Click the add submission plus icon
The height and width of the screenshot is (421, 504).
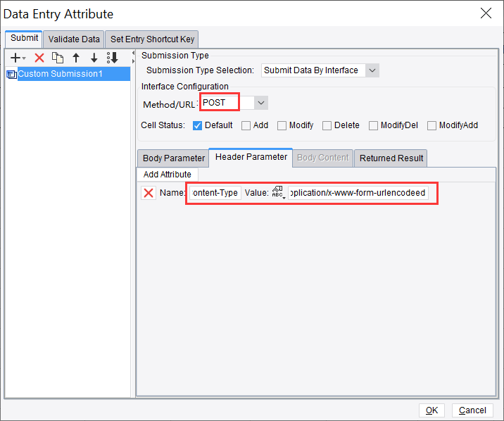click(15, 58)
